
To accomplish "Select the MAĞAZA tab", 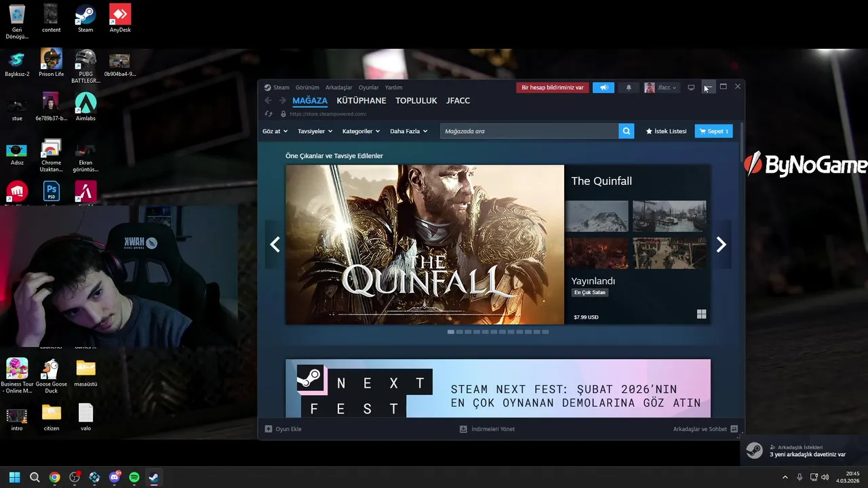I will click(x=310, y=100).
